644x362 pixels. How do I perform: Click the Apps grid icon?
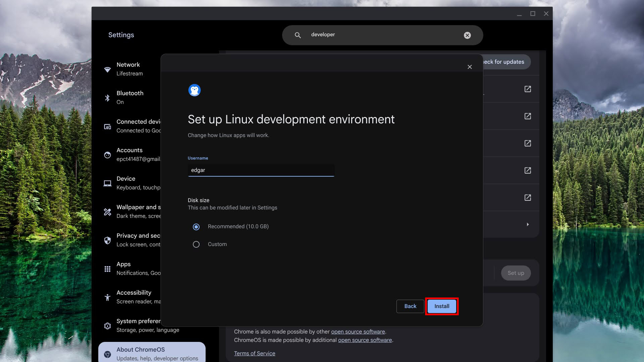107,269
